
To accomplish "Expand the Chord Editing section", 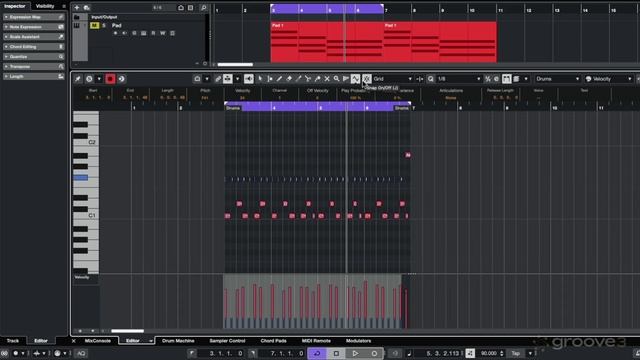I will (x=33, y=47).
